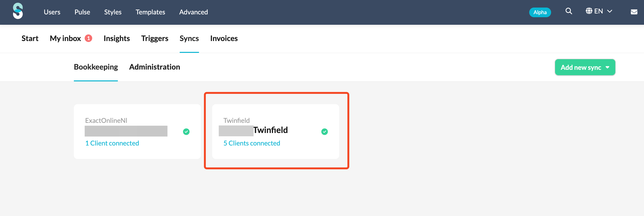Select the Bookkeeping tab
644x216 pixels.
[96, 67]
